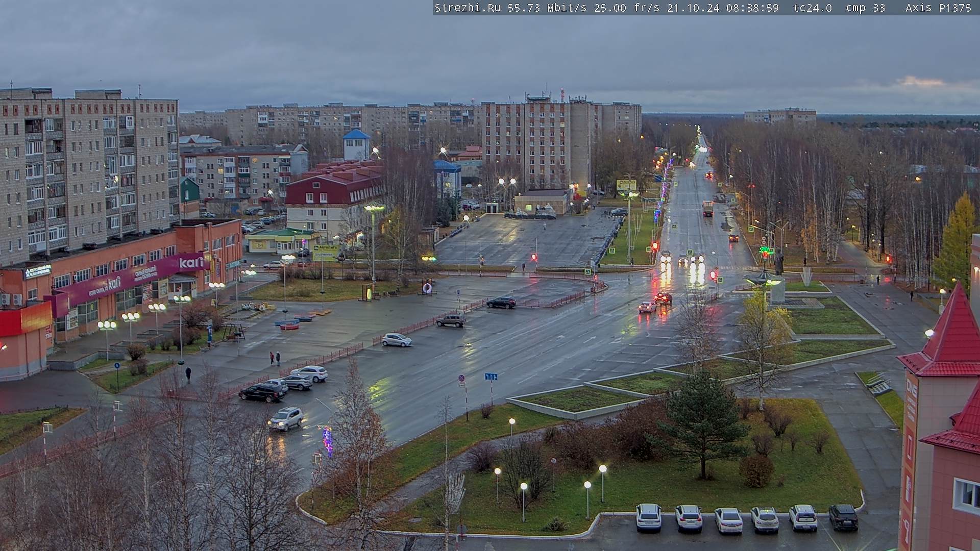Click the Axis P1375 camera model text

point(938,8)
